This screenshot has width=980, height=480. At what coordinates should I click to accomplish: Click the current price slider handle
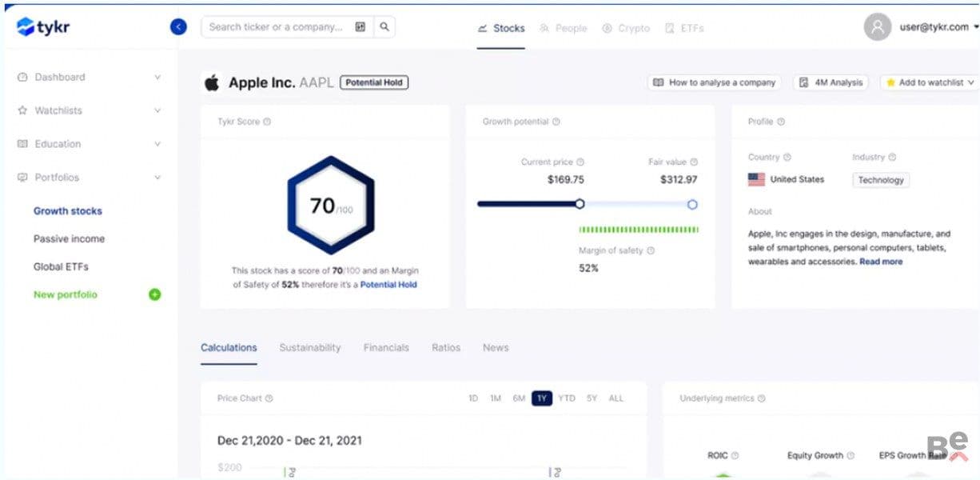[580, 204]
